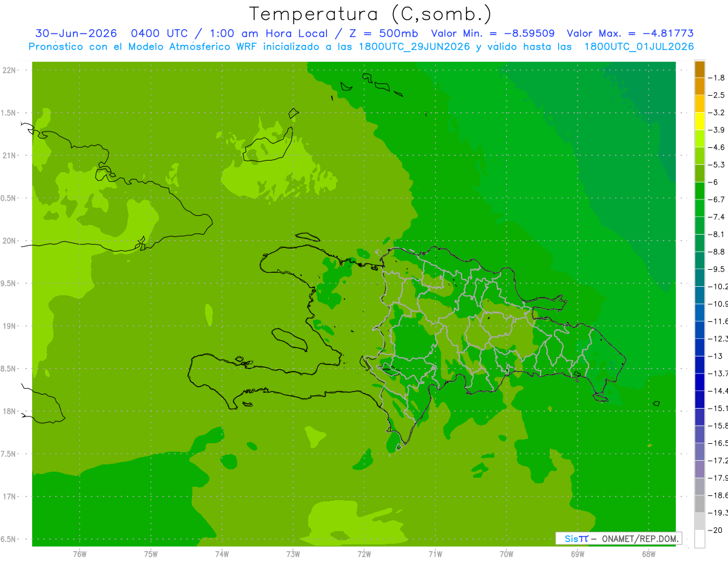The width and height of the screenshot is (728, 562).
Task: Click the "-7.4" legend value
Action: tap(718, 216)
